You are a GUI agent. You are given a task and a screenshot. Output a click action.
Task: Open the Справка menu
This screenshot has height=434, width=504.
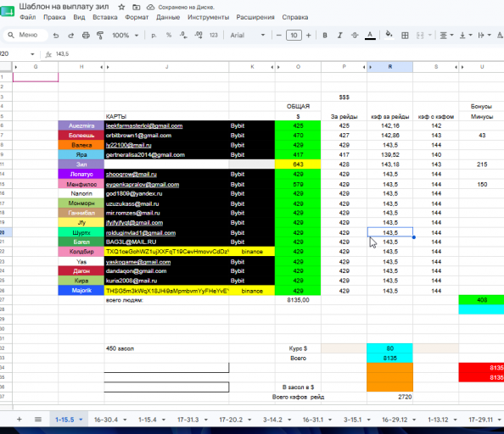tap(295, 17)
